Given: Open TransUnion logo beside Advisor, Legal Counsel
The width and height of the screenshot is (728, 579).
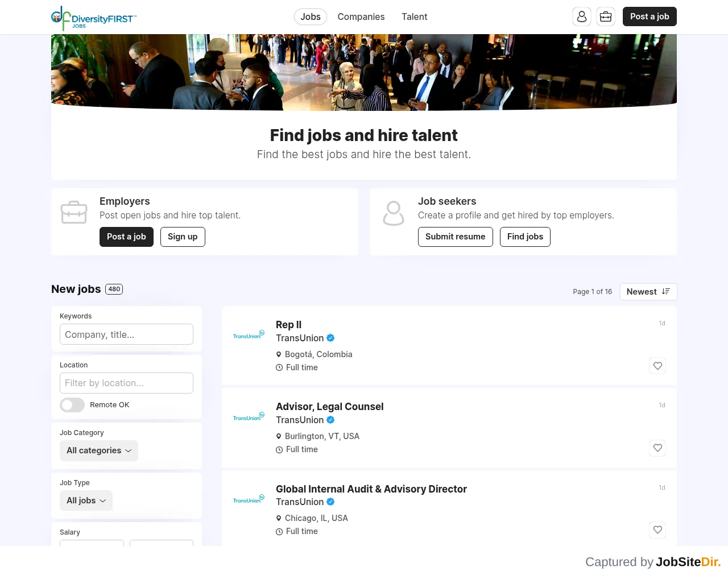Looking at the screenshot, I should pyautogui.click(x=249, y=416).
